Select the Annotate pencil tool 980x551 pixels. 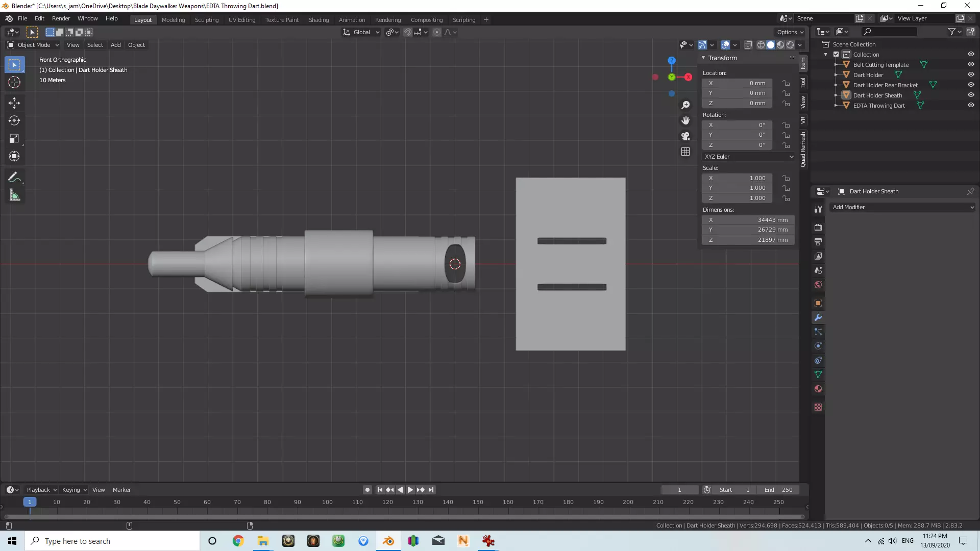[x=14, y=177]
